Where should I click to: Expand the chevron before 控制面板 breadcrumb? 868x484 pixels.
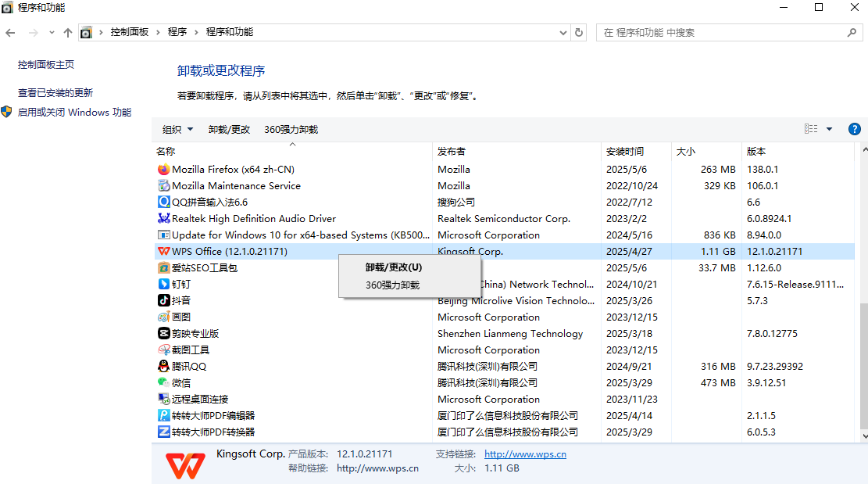tap(101, 33)
